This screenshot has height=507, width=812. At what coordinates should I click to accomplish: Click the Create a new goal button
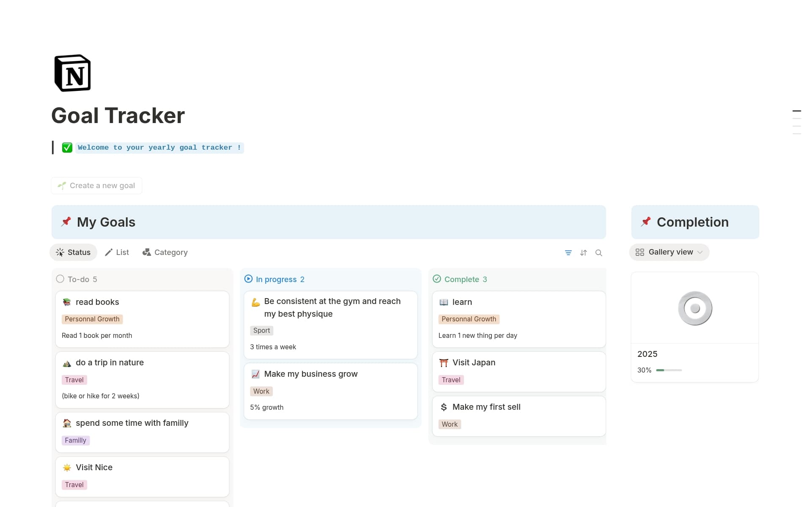pos(96,186)
